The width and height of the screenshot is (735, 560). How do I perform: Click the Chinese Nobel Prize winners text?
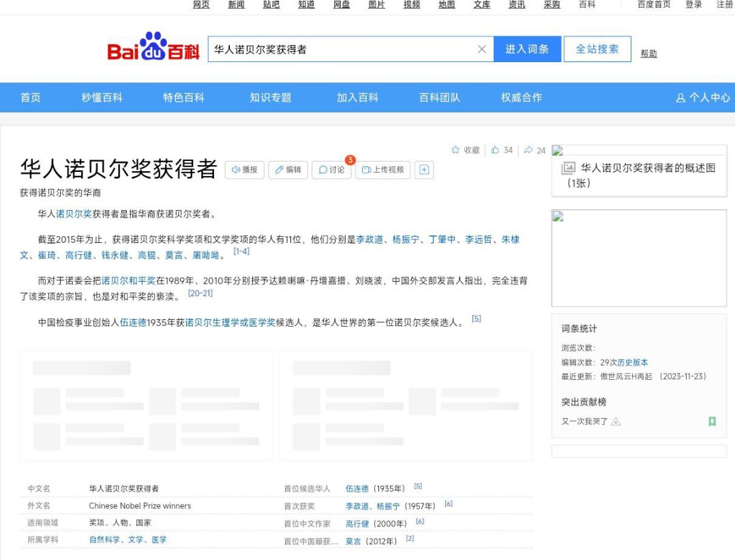pos(140,505)
